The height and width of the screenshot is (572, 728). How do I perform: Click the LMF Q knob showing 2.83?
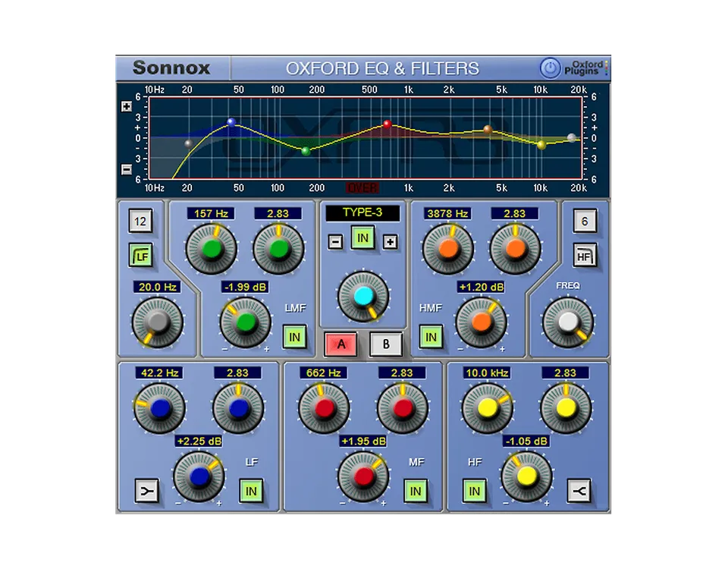pos(278,249)
